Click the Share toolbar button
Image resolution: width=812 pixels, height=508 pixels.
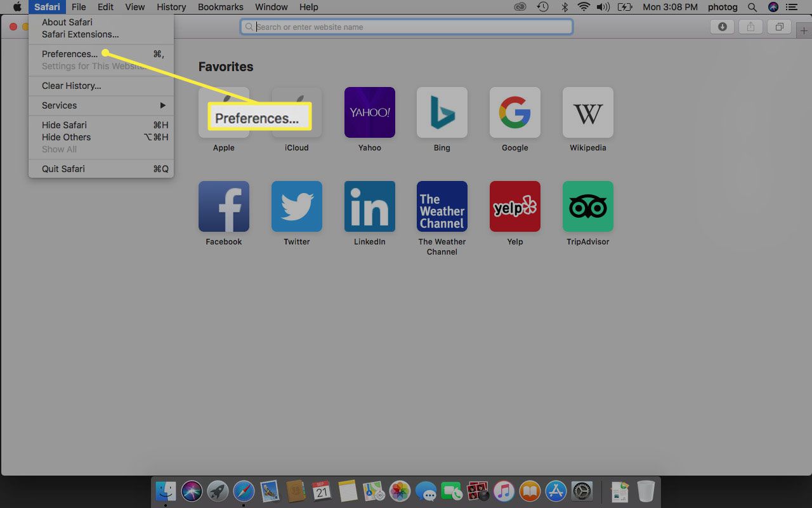coord(750,27)
